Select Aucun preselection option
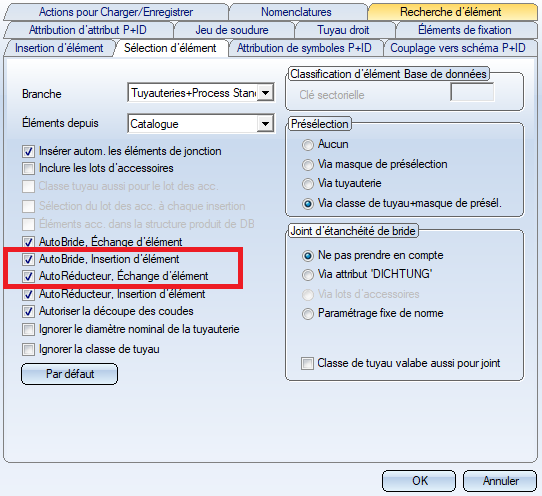Screen dimensions: 542x496 point(308,144)
